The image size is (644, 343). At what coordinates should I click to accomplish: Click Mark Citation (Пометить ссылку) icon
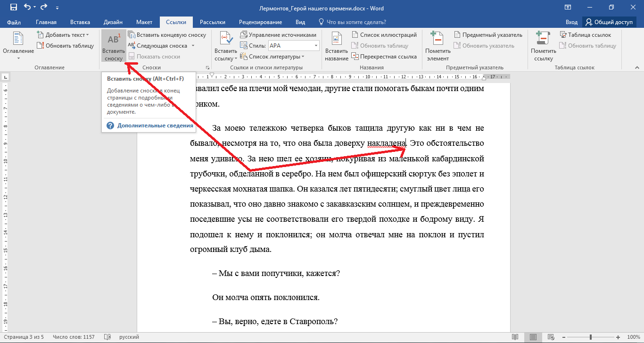tap(543, 46)
